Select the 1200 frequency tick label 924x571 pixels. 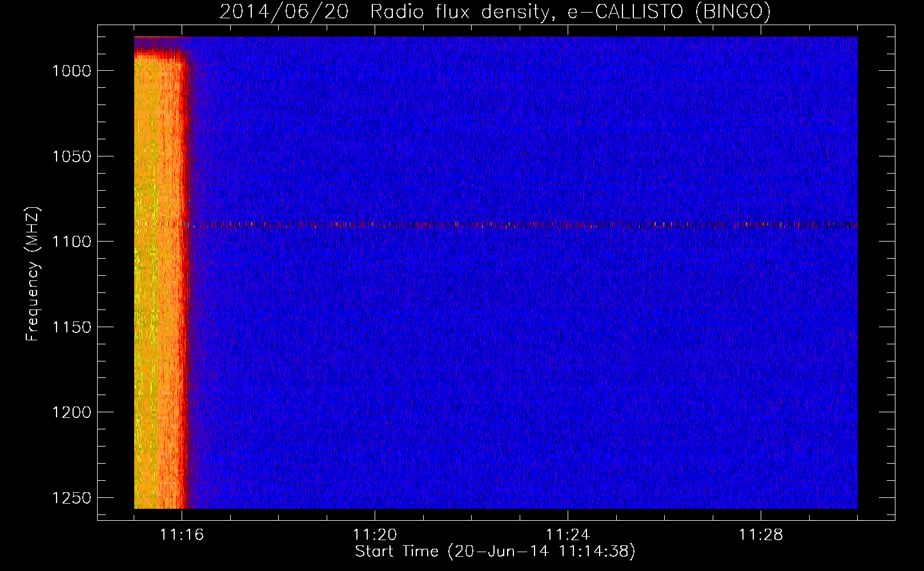(x=71, y=412)
